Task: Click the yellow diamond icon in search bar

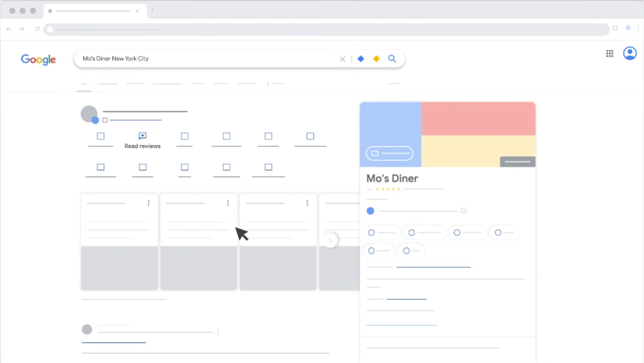Action: pos(376,59)
